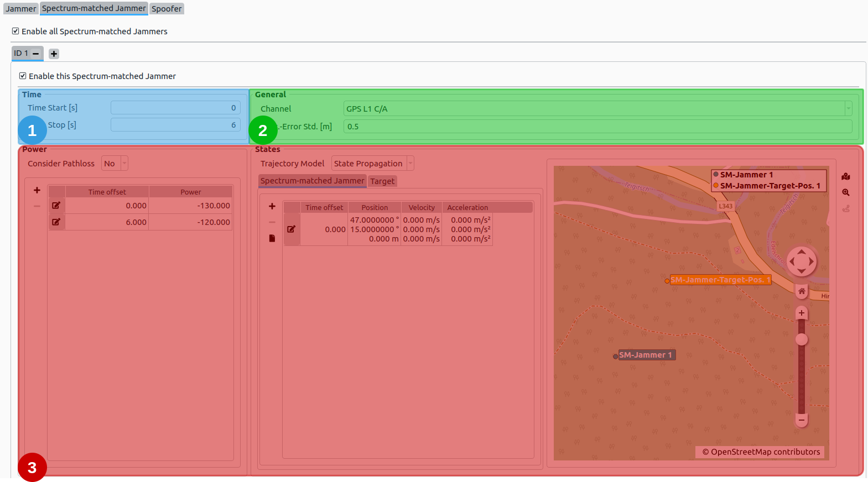Toggle Enable this Spectrum-matched Jammer checkbox
This screenshot has height=482, width=868.
tap(23, 76)
